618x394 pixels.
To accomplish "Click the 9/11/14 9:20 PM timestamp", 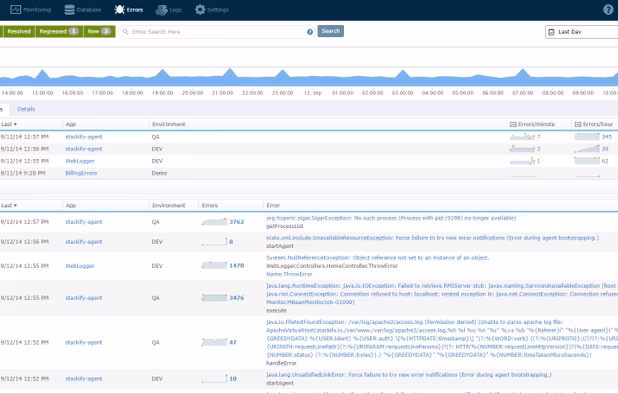I will (23, 173).
